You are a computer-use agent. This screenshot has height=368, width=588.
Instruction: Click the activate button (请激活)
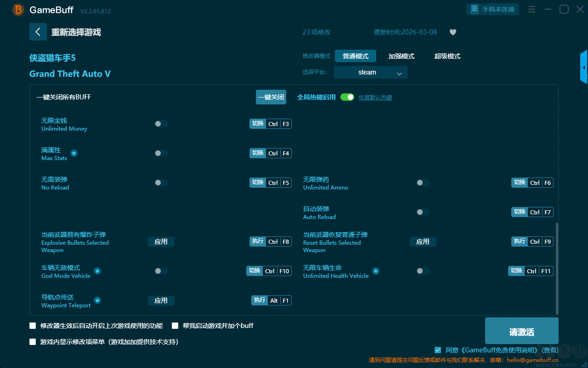click(522, 331)
